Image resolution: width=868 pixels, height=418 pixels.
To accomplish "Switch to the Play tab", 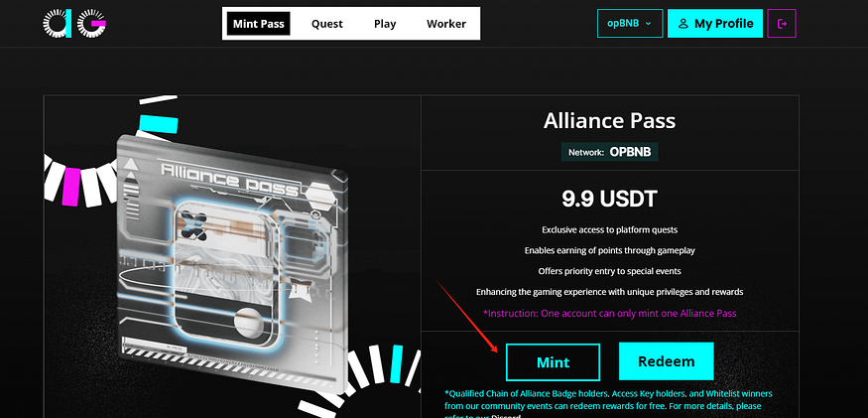I will click(x=385, y=24).
